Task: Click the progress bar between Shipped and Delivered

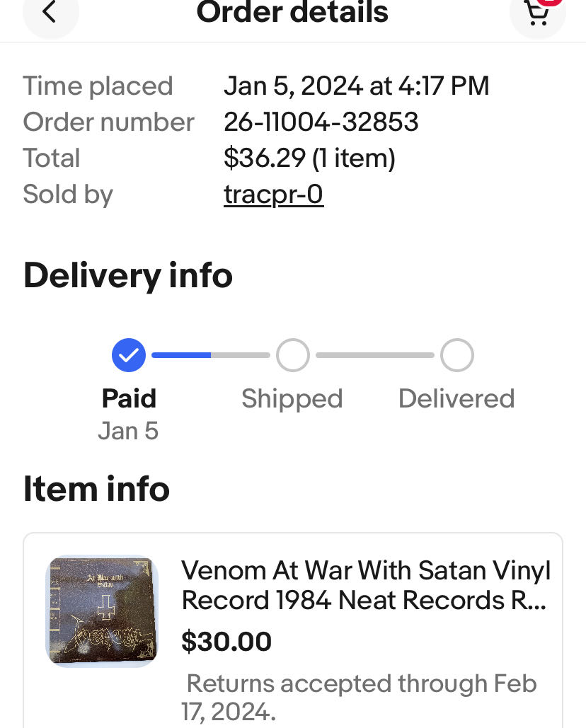Action: click(x=374, y=355)
